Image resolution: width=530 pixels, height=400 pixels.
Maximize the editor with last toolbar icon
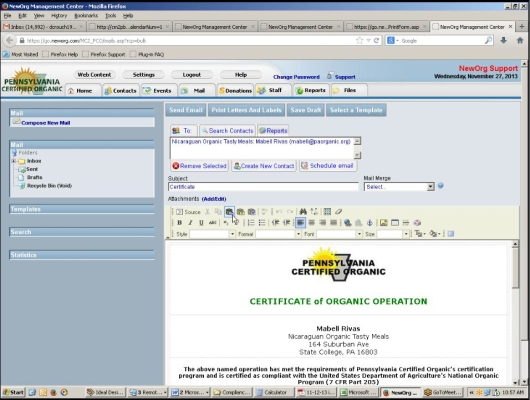tap(451, 234)
